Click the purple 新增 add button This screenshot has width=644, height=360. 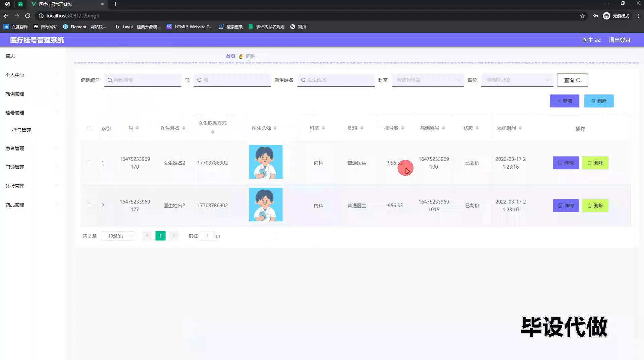[565, 101]
